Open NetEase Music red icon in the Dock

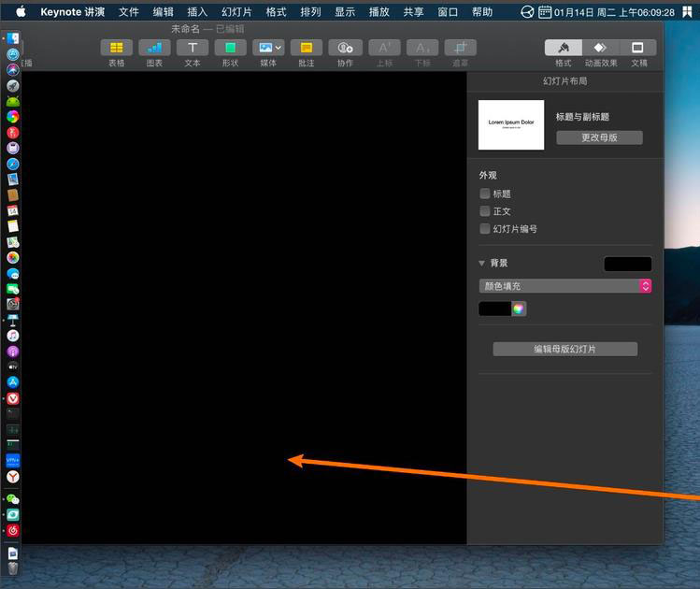(13, 530)
